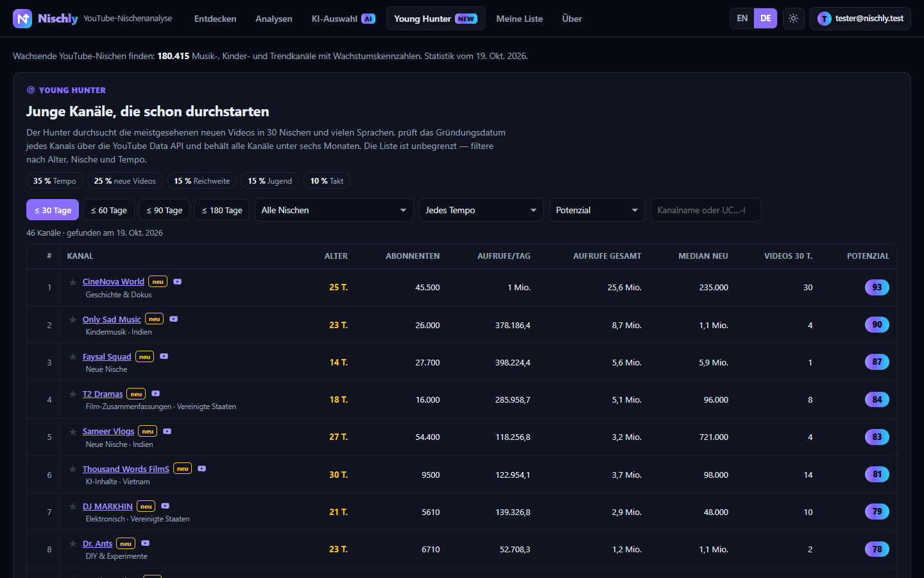The image size is (924, 578).
Task: Open the YouTube icon next to Only Sad Music
Action: click(x=174, y=319)
